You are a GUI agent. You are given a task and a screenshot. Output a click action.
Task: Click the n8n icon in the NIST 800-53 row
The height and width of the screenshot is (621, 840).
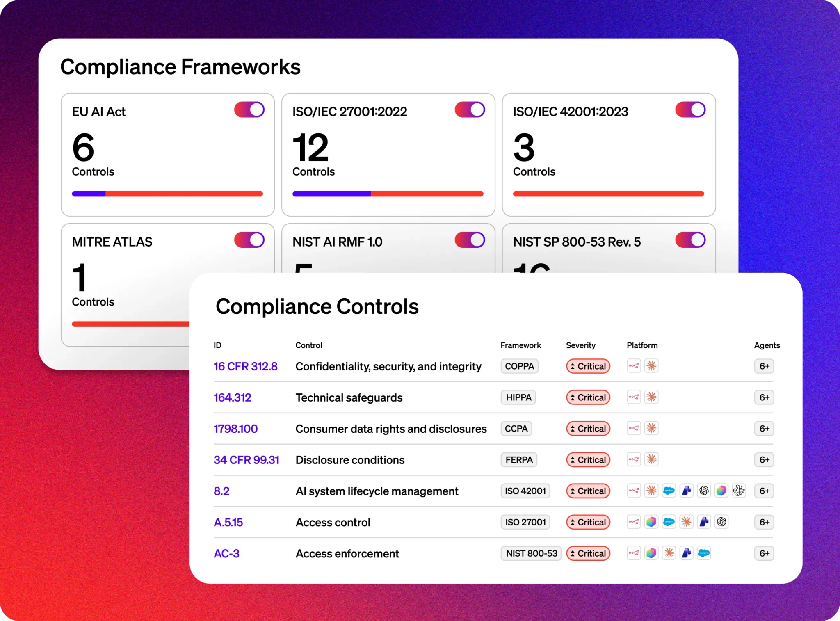634,553
